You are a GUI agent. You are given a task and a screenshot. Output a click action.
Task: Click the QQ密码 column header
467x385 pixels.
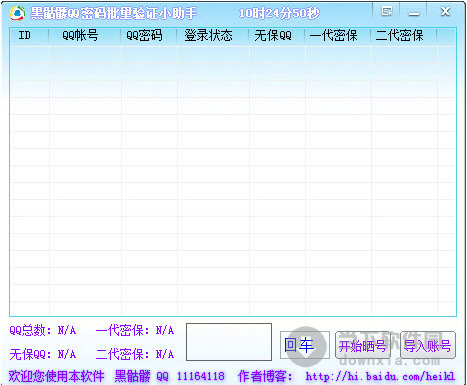[x=149, y=36]
